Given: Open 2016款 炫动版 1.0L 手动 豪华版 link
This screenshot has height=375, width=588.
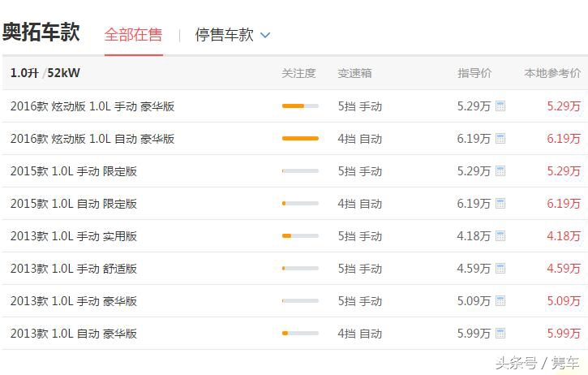Looking at the screenshot, I should [92, 106].
